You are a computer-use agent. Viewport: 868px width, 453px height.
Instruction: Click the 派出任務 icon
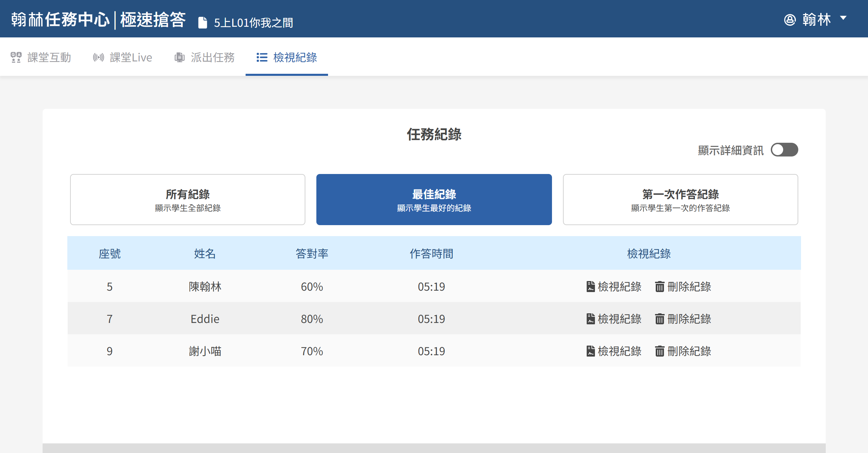tap(179, 57)
